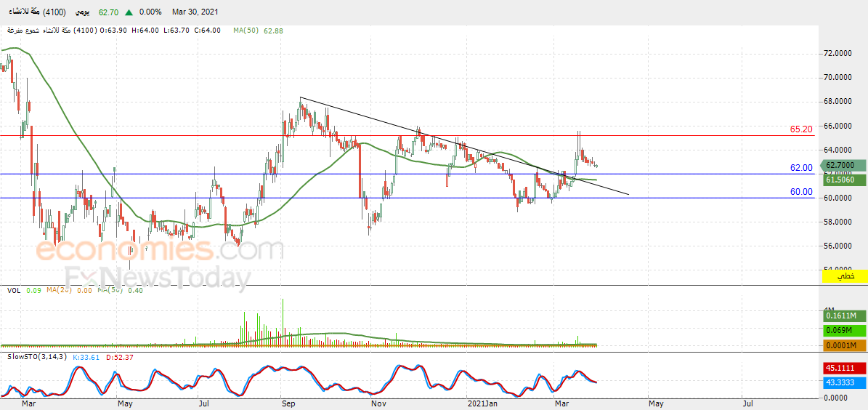Viewport: 868px width, 410px height.
Task: Click the green up-triangle price change indicator
Action: click(129, 12)
